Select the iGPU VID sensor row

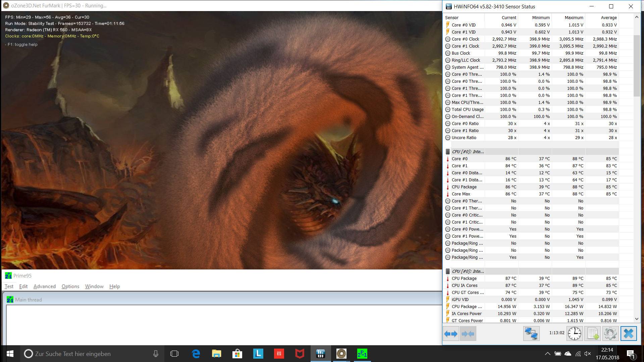532,299
